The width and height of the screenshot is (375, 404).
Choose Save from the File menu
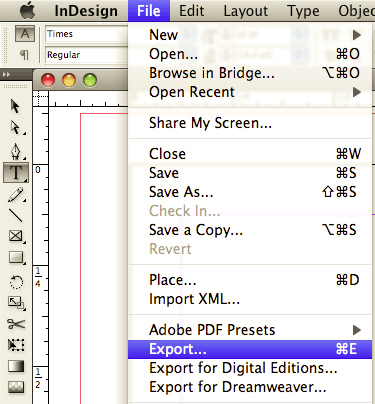[x=250, y=173]
